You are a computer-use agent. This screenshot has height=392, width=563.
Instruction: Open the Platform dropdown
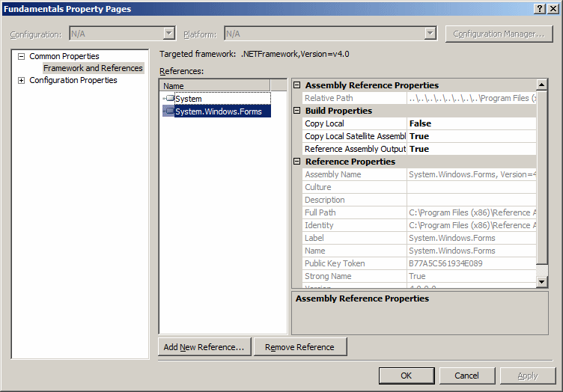[x=430, y=34]
